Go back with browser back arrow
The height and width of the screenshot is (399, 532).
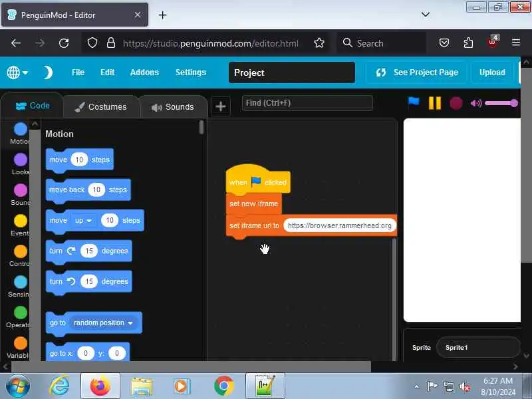15,43
